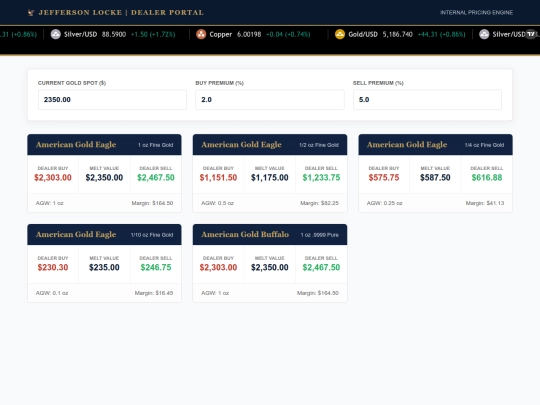Select the 1 oz American Gold Eagle card header
Image resolution: width=540 pixels, height=405 pixels.
(x=104, y=145)
